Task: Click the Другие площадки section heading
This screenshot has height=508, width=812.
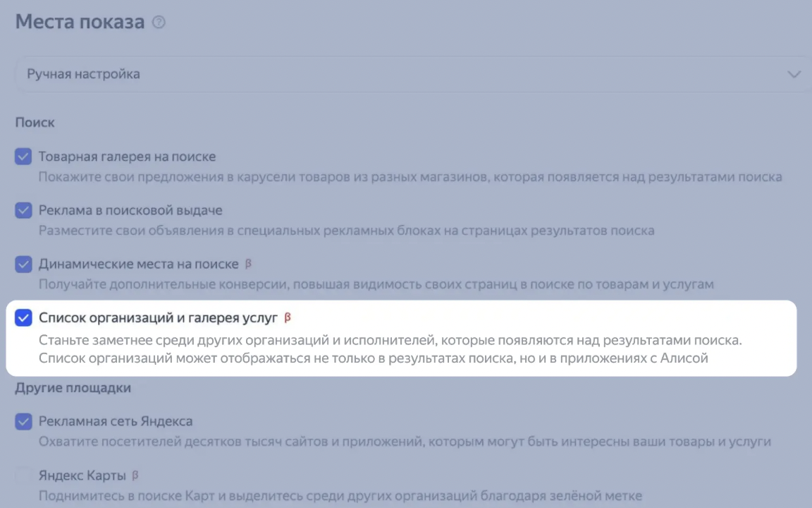Action: [x=73, y=388]
